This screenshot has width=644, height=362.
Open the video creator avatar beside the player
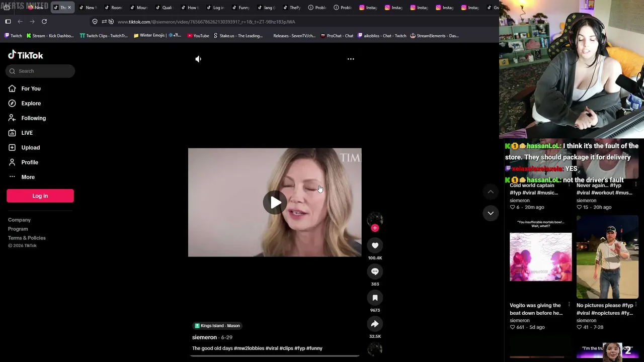(x=375, y=219)
